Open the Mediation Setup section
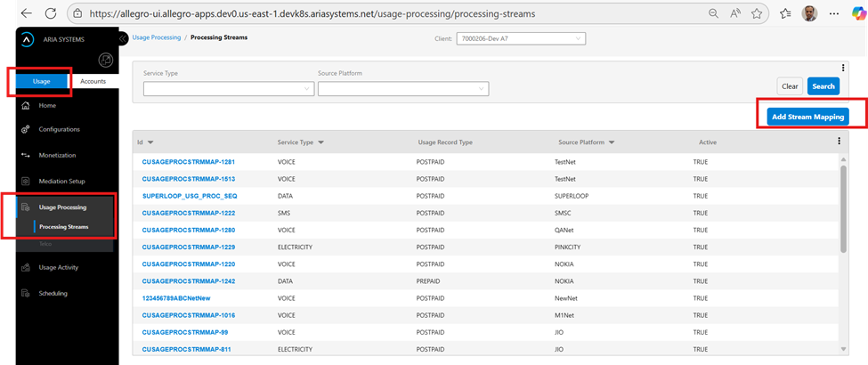Screen dimensions: 868x365 click(x=61, y=181)
